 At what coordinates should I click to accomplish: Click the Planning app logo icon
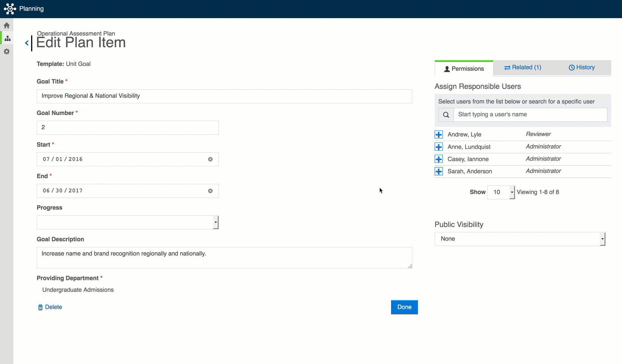pos(10,9)
